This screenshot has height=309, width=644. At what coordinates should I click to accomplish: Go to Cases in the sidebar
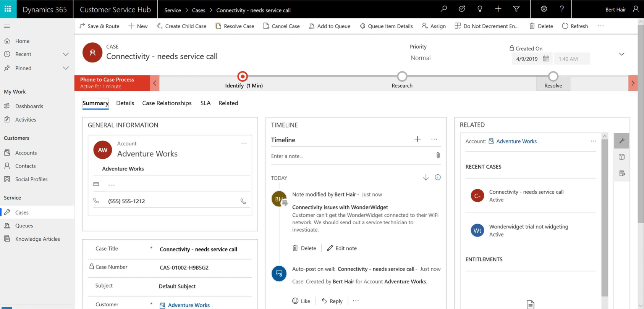click(x=37, y=212)
